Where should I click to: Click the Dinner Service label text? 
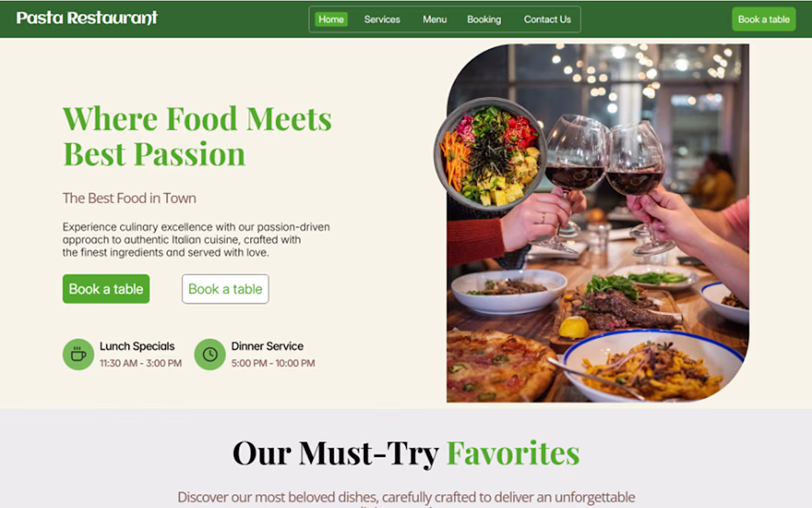(267, 346)
